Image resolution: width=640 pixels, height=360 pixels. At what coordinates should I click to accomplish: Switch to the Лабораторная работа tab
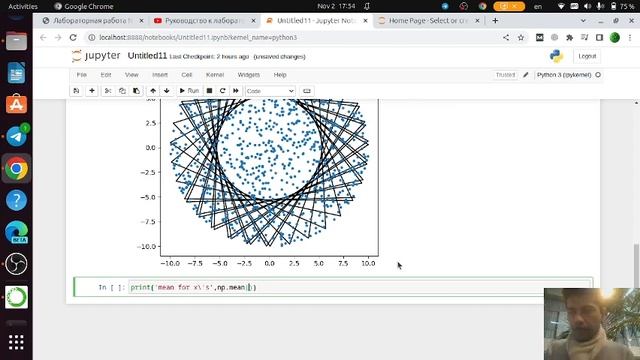93,20
